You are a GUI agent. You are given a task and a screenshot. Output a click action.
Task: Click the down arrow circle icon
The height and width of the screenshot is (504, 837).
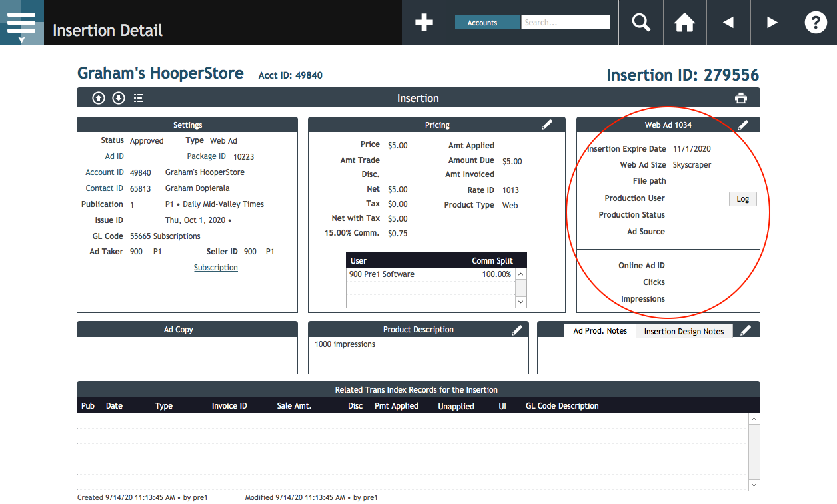tap(119, 99)
